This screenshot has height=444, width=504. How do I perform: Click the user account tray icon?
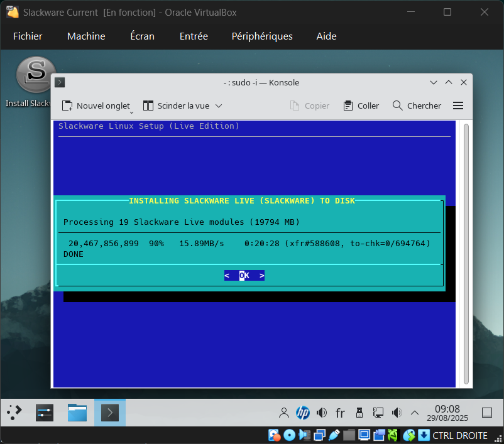[284, 413]
